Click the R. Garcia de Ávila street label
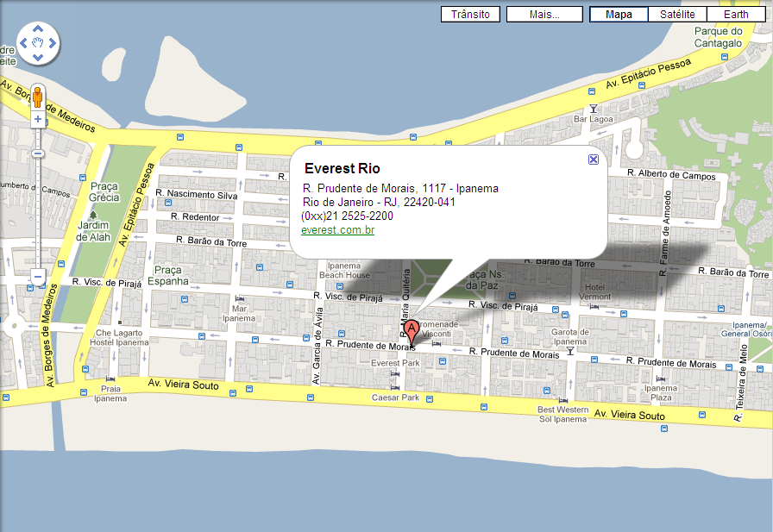The width and height of the screenshot is (773, 532). 317,346
